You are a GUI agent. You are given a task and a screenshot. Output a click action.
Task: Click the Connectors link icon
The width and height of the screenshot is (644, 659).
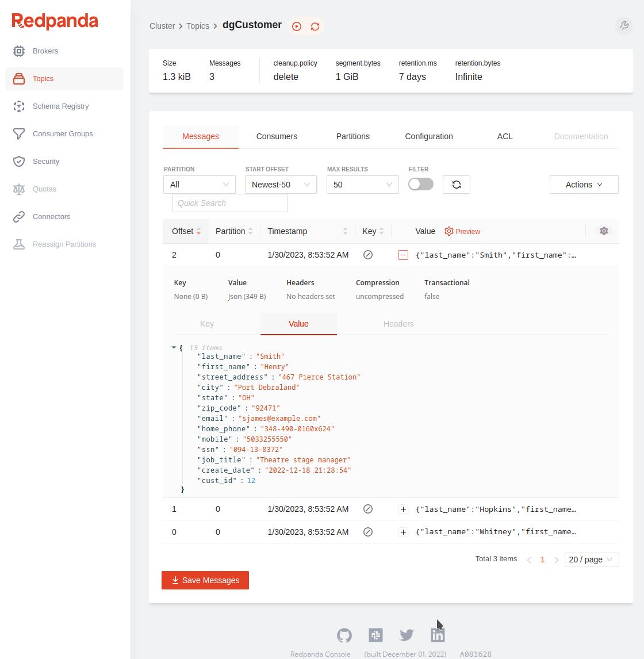coord(19,216)
